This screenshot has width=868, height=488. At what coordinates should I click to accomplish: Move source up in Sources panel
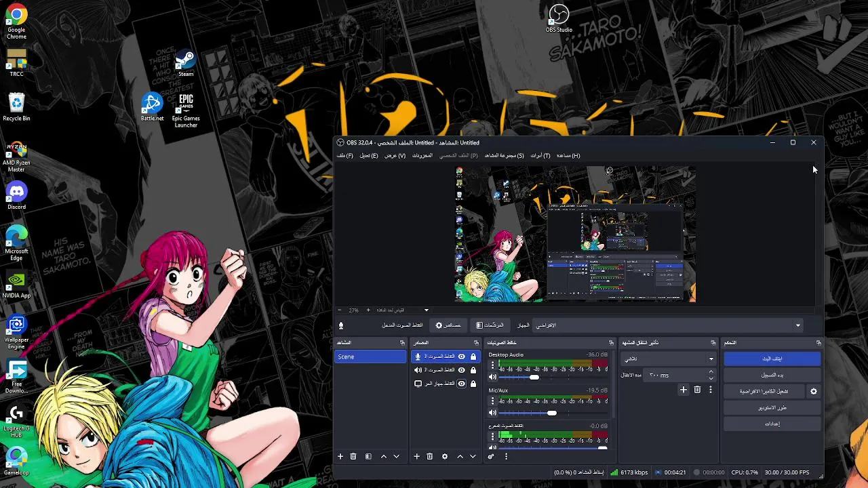click(x=460, y=457)
